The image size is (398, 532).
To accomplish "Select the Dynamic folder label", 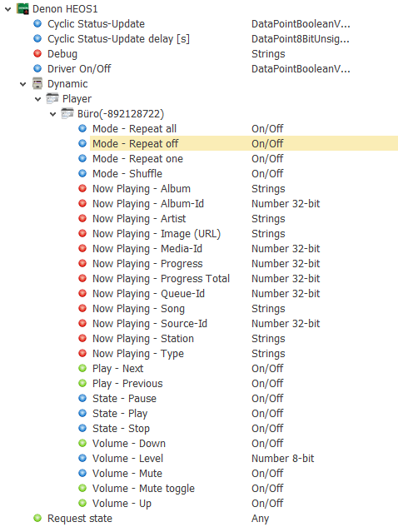I will tap(67, 84).
